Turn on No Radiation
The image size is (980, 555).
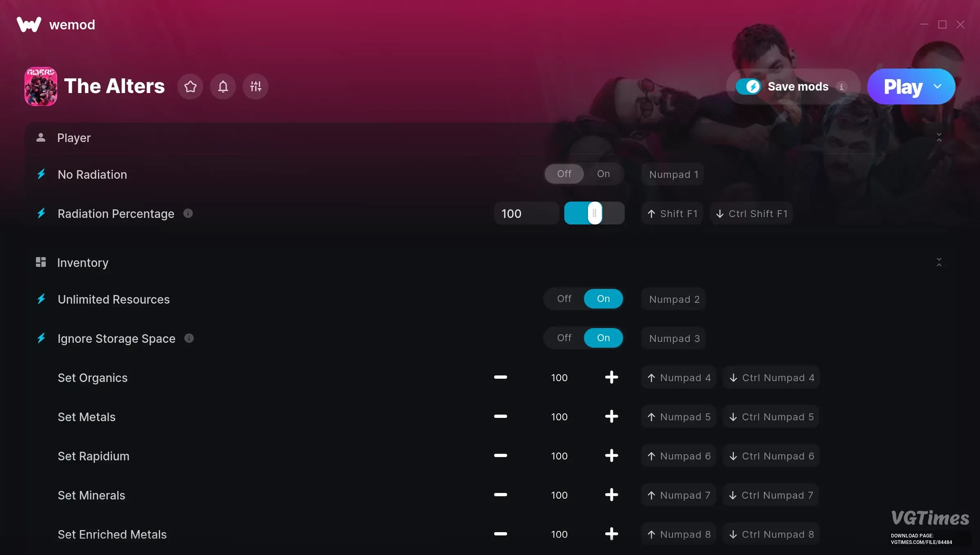(x=604, y=174)
